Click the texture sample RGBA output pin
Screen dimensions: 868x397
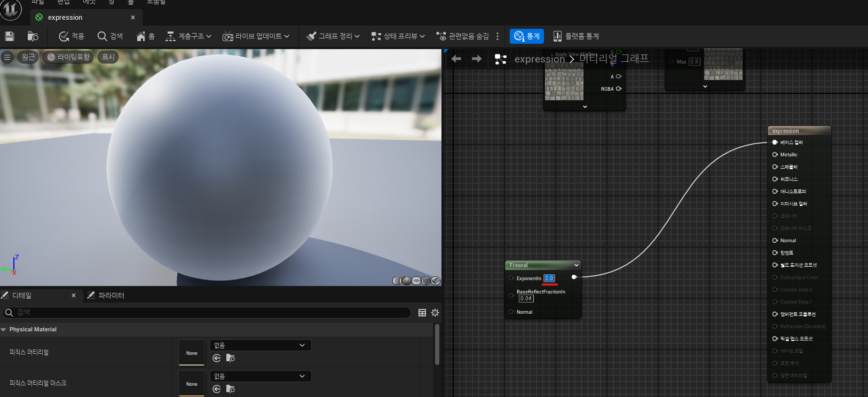pos(619,89)
